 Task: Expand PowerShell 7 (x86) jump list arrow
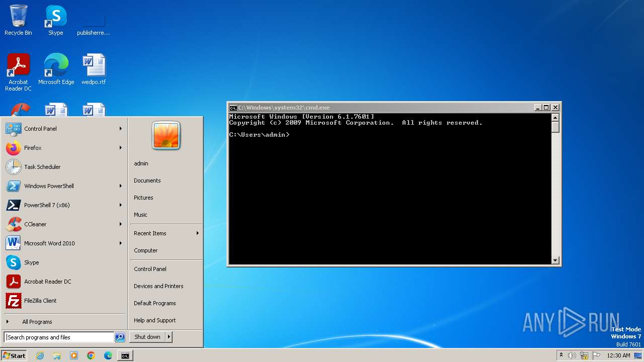point(121,205)
